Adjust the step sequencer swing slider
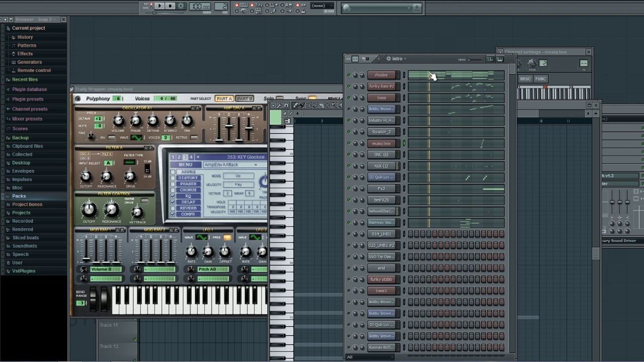Screen dimensions: 644x362 click(x=475, y=59)
